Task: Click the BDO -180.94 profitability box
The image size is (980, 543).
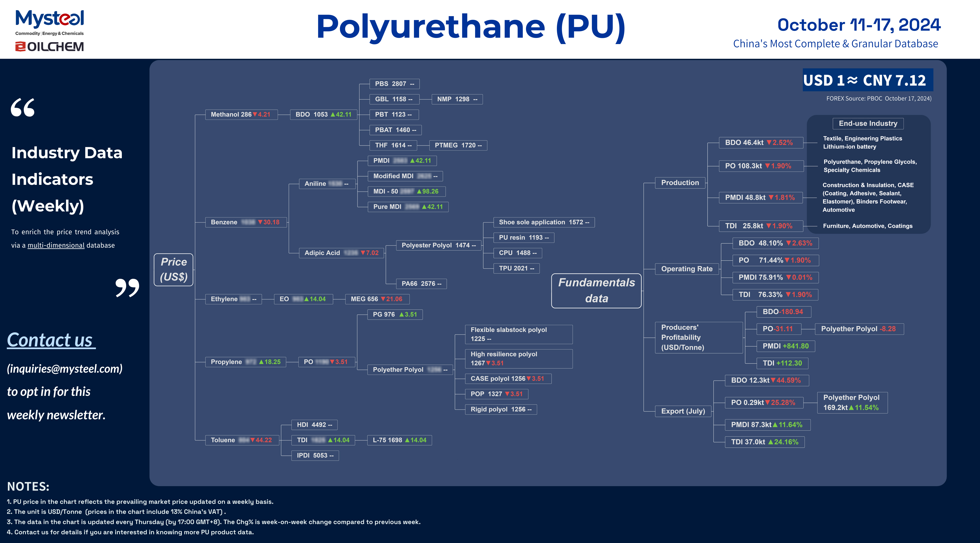Action: coord(784,312)
